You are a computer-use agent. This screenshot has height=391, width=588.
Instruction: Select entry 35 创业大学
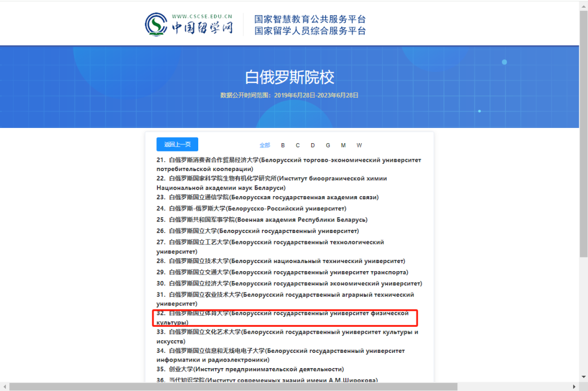(x=250, y=370)
